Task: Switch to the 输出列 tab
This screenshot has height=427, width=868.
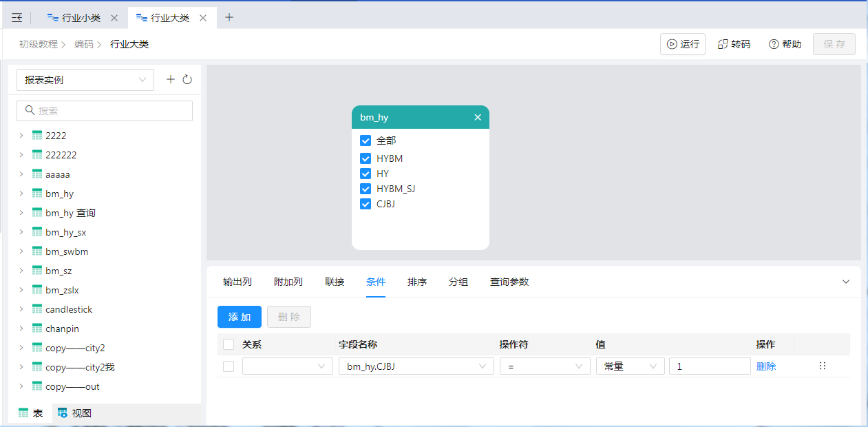Action: click(x=237, y=282)
